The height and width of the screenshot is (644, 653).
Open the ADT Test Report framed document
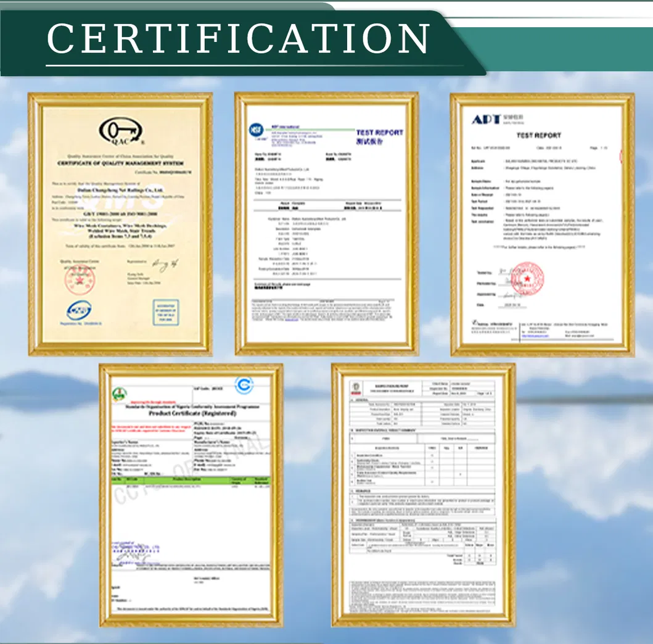click(x=542, y=224)
